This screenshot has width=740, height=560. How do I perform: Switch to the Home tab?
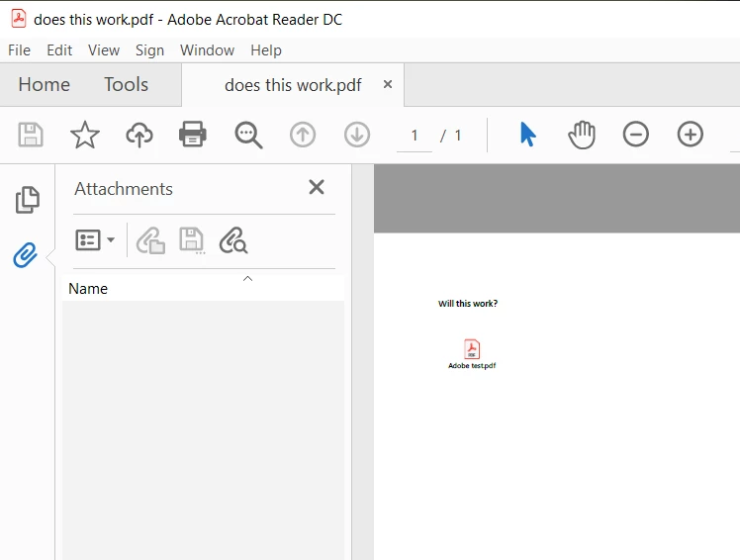44,84
